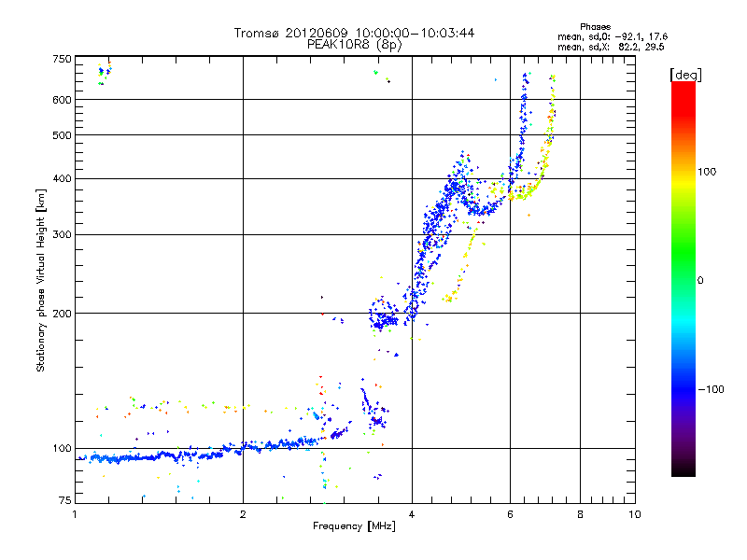Viewport: 747px width, 560px height.
Task: Click the 200 tick on the height axis
Action: click(62, 313)
